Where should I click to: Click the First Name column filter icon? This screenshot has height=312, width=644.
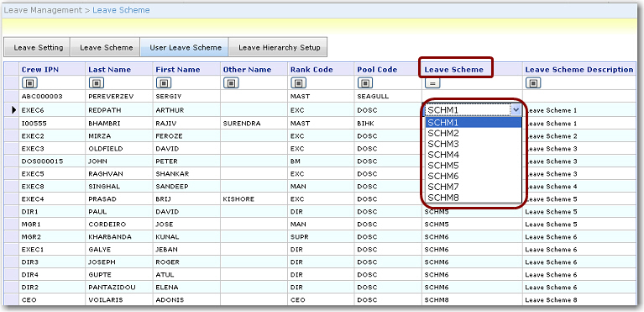click(164, 83)
